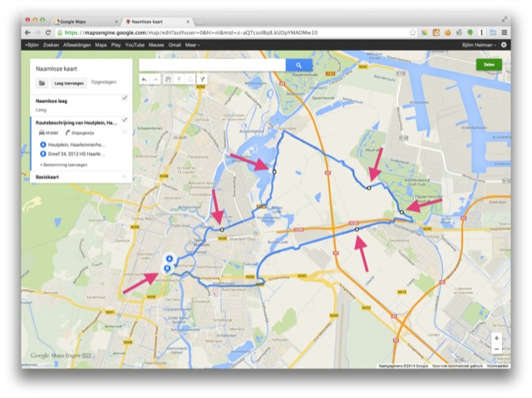Click the bookmark star in address bar
This screenshot has width=532, height=398.
point(412,32)
